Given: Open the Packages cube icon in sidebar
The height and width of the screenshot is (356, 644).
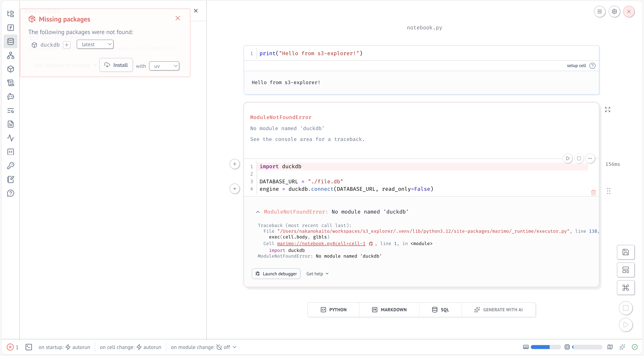Looking at the screenshot, I should [x=10, y=69].
